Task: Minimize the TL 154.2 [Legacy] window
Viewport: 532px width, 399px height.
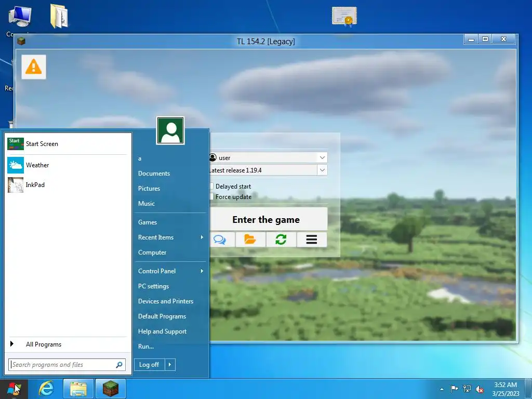Action: tap(471, 39)
